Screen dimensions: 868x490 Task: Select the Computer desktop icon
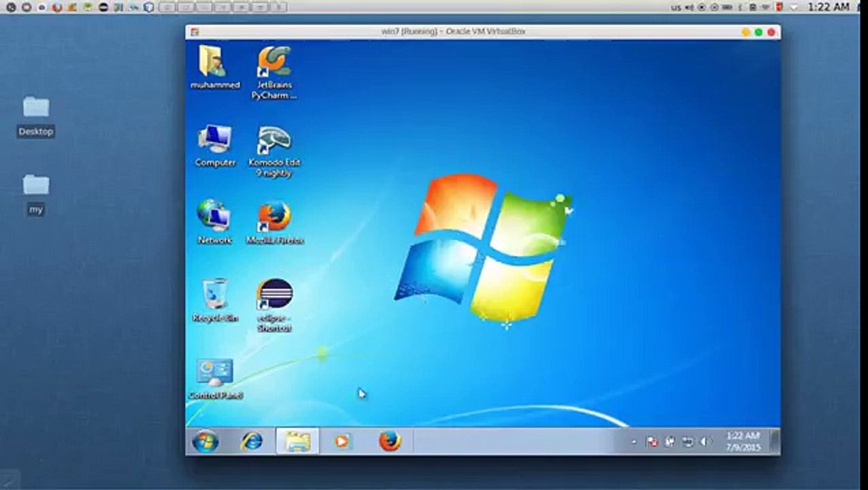(x=215, y=146)
